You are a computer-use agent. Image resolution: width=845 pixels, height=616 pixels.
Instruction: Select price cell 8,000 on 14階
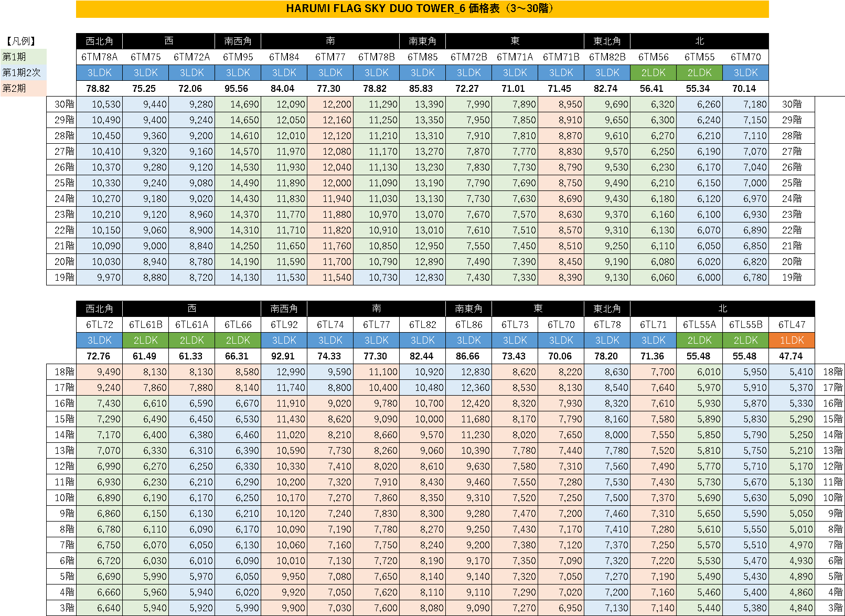tap(607, 434)
